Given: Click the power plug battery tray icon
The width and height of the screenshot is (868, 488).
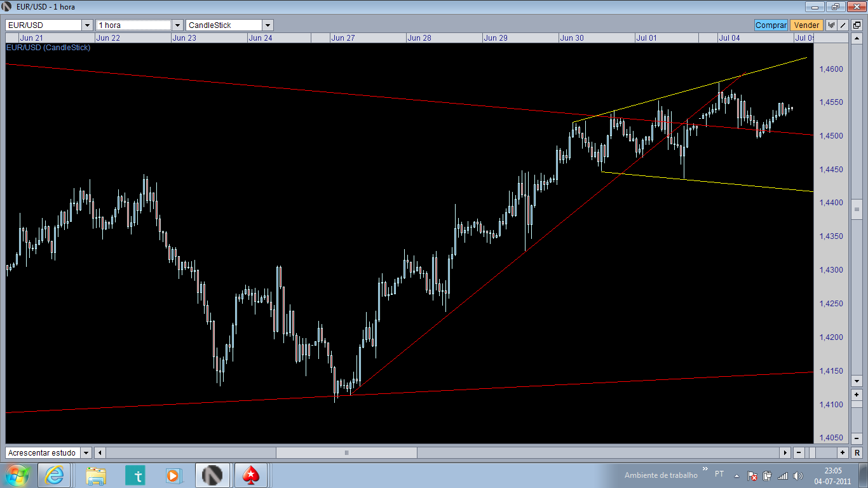Looking at the screenshot, I should (x=767, y=475).
